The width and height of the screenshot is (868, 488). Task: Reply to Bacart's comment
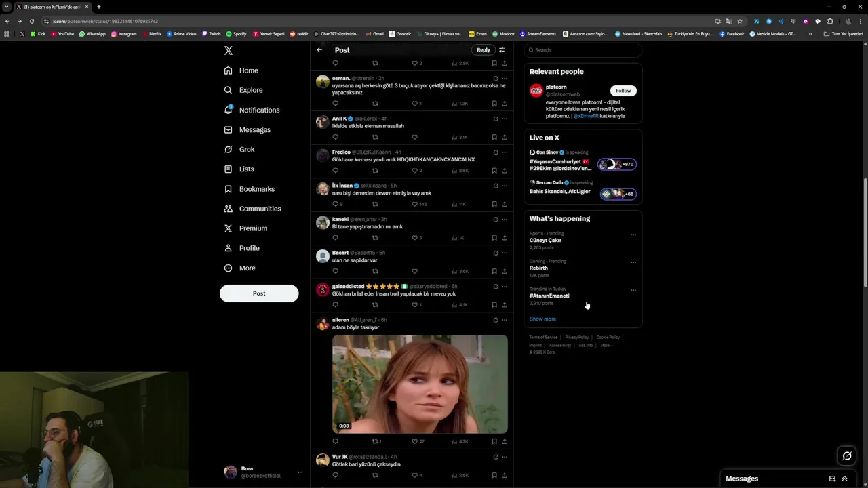335,271
